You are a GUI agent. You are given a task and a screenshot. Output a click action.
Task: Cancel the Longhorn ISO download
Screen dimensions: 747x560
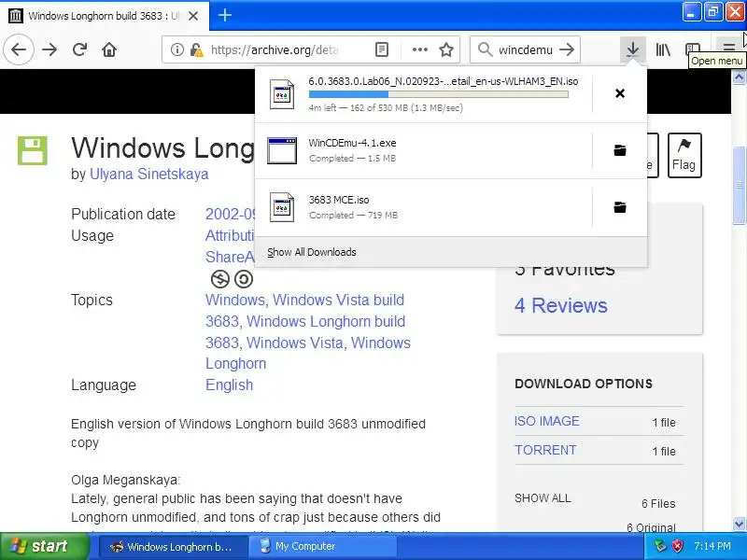620,93
